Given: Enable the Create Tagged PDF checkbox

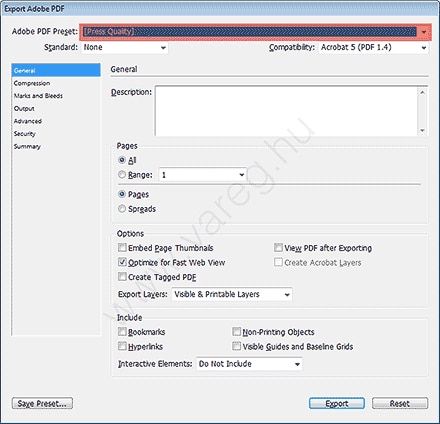Looking at the screenshot, I should tap(122, 277).
